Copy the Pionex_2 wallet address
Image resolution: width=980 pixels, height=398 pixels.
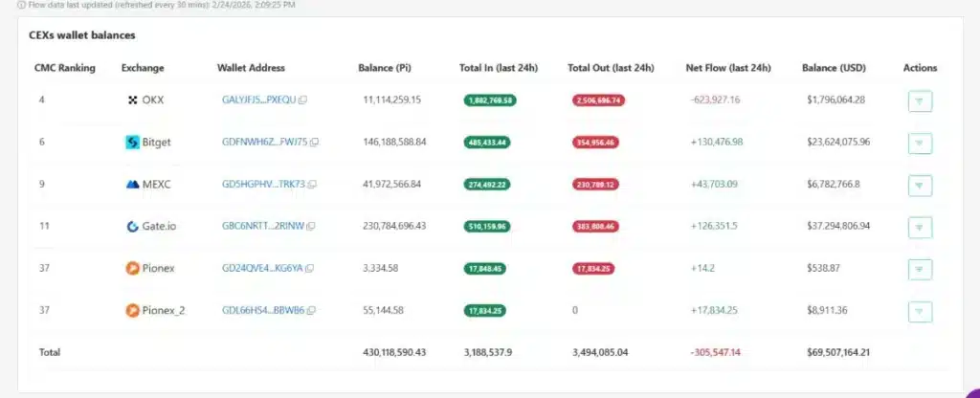coord(311,311)
